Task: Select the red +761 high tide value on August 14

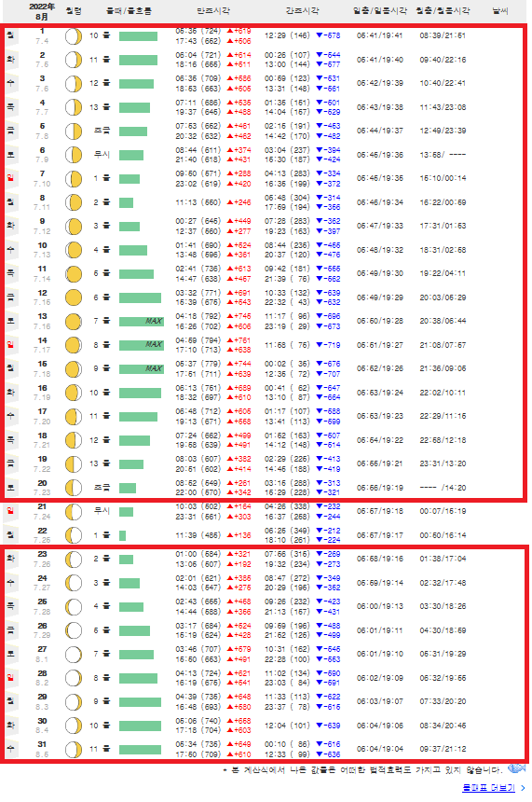Action: [x=239, y=340]
